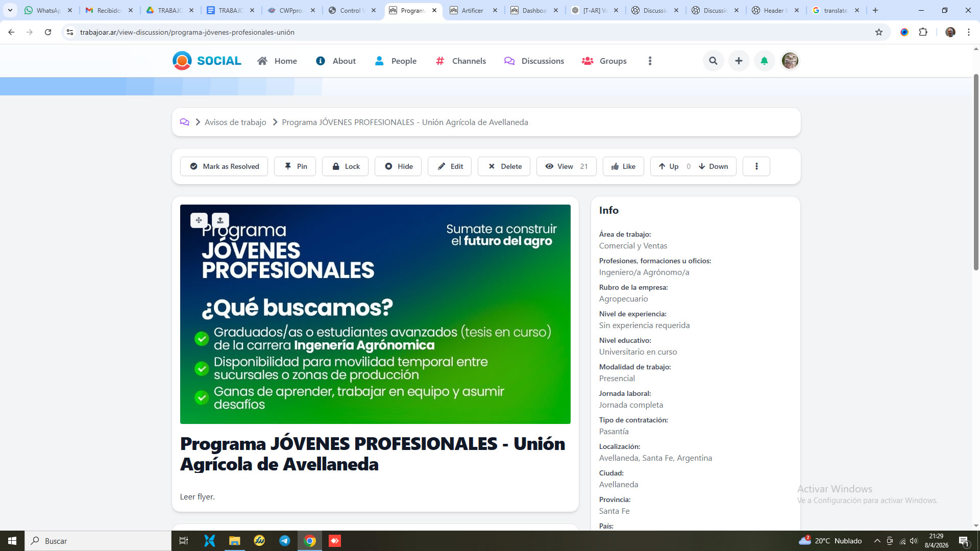The image size is (980, 551).
Task: Click the Edit button
Action: coord(450,166)
